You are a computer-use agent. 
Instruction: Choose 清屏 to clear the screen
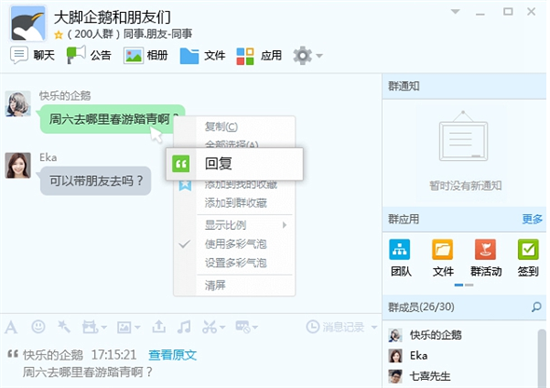click(x=215, y=285)
